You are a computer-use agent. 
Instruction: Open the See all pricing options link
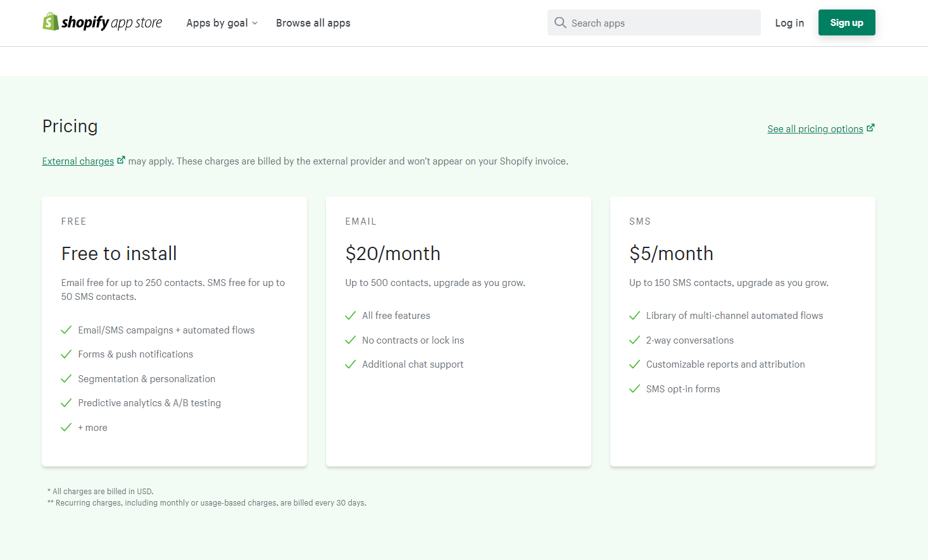click(815, 129)
